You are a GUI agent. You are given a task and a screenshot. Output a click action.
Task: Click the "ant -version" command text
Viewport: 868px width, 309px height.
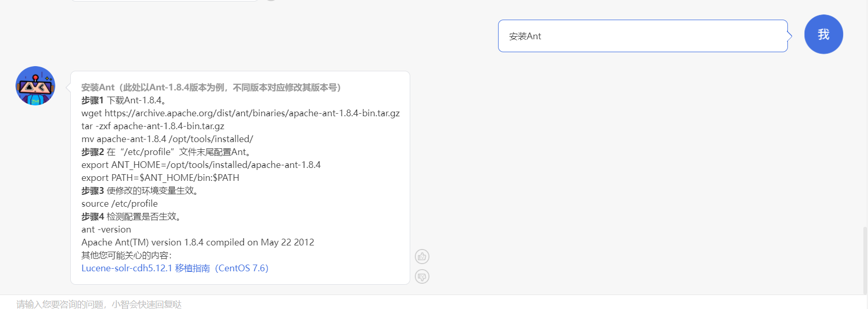pos(106,229)
